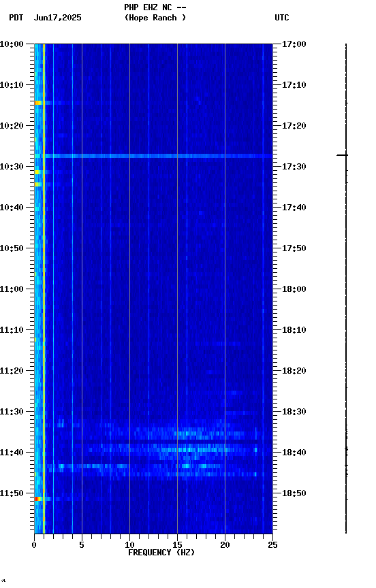Click the 17:20 UTC time label
This screenshot has width=376, height=588.
(294, 126)
